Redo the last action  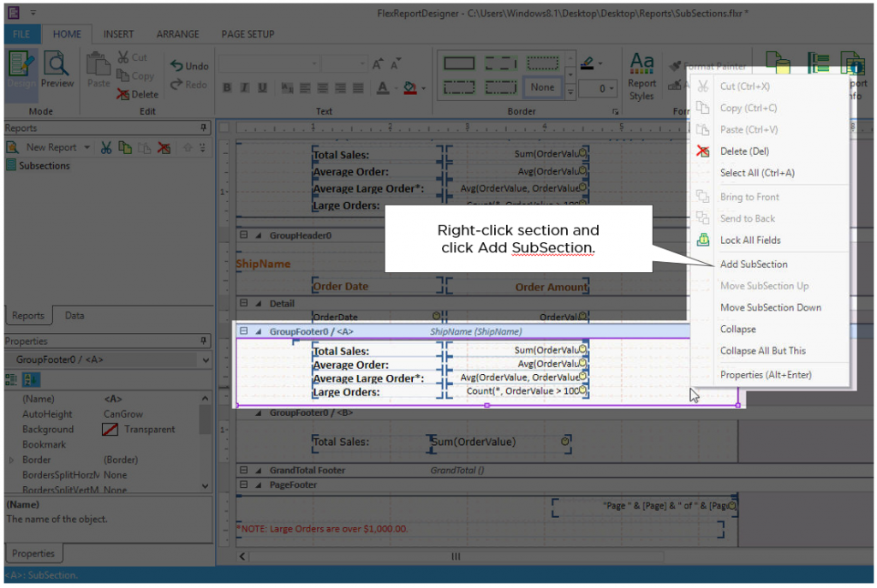point(189,85)
